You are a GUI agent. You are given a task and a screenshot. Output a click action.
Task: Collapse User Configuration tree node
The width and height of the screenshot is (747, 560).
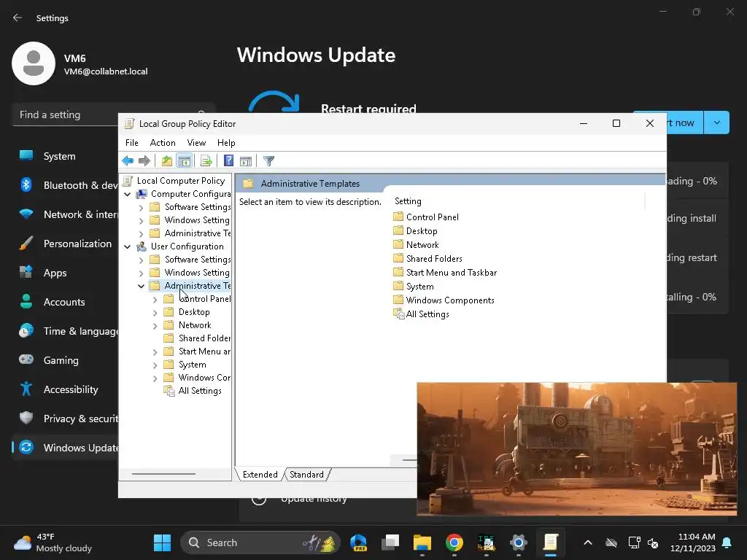coord(127,246)
